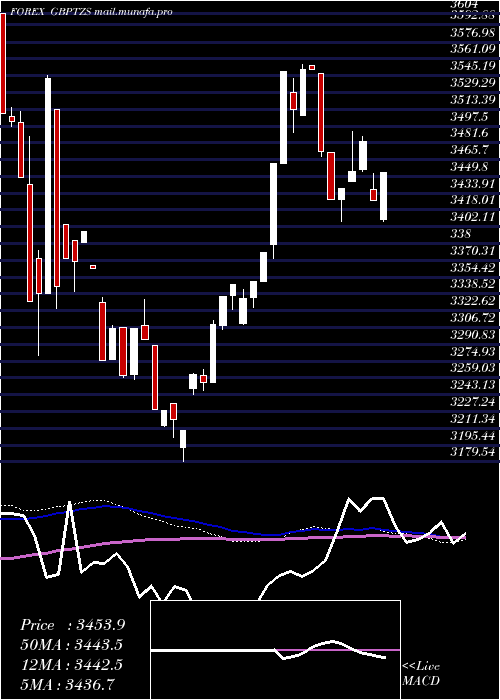Click the 3418.01 price axis label
500x700 pixels.
473,200
